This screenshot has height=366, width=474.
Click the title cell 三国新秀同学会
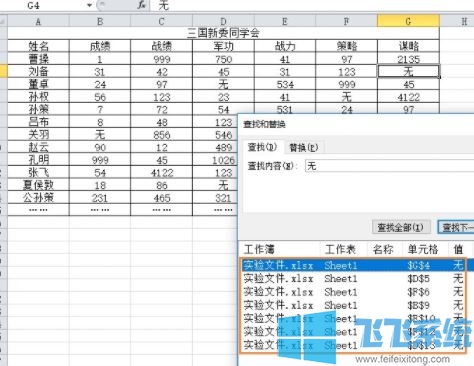[223, 33]
